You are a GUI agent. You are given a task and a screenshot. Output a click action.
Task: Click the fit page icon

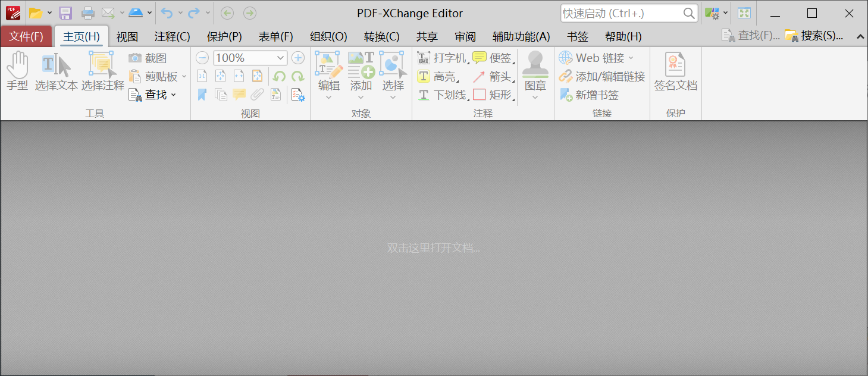tap(220, 76)
